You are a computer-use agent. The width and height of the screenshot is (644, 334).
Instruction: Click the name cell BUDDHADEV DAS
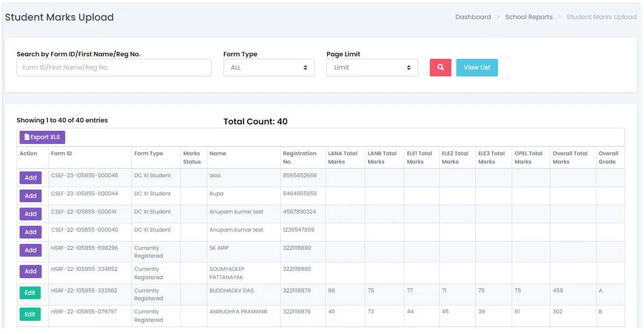[x=231, y=290]
